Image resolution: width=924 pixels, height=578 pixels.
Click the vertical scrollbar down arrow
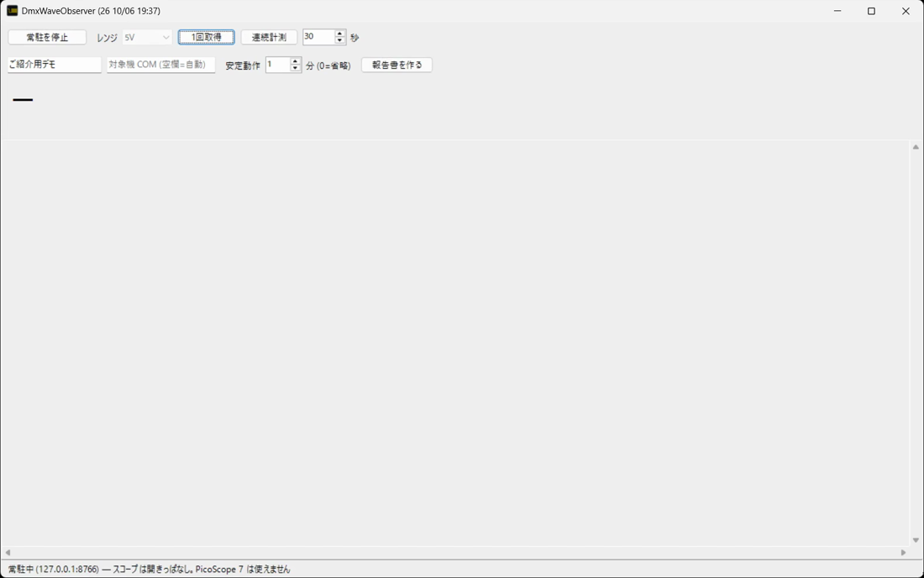(x=916, y=539)
